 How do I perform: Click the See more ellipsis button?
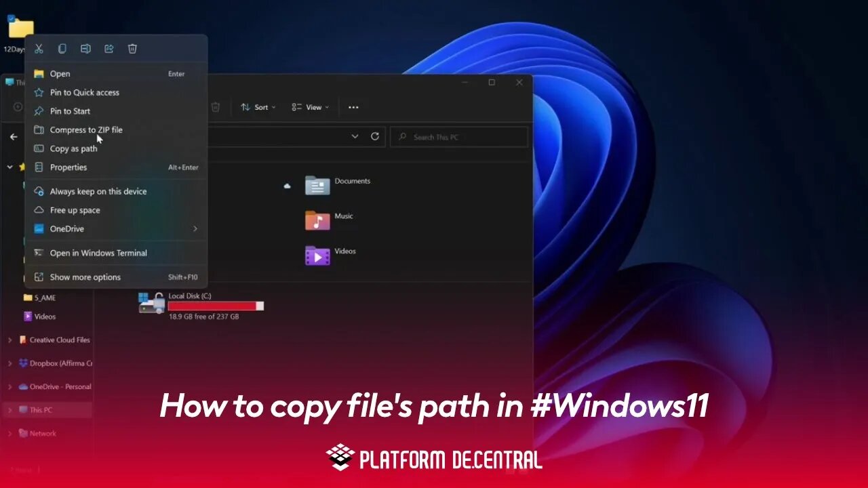(x=353, y=107)
